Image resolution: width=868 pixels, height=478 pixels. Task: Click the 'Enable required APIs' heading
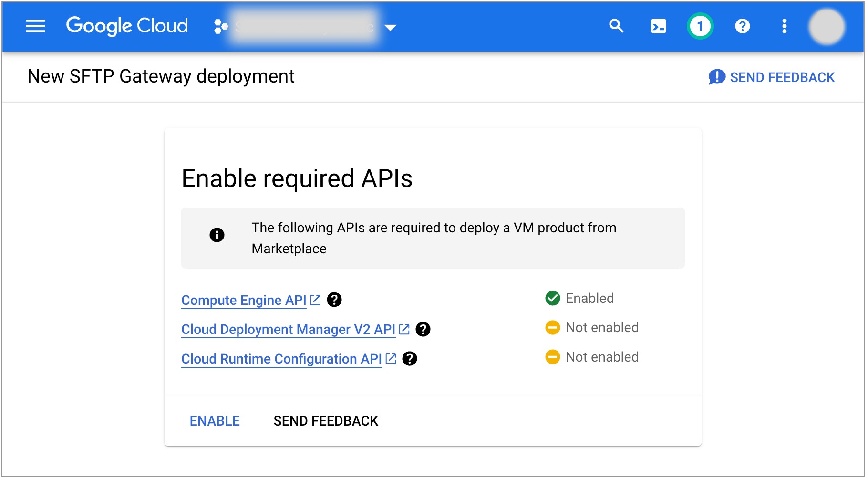click(297, 178)
